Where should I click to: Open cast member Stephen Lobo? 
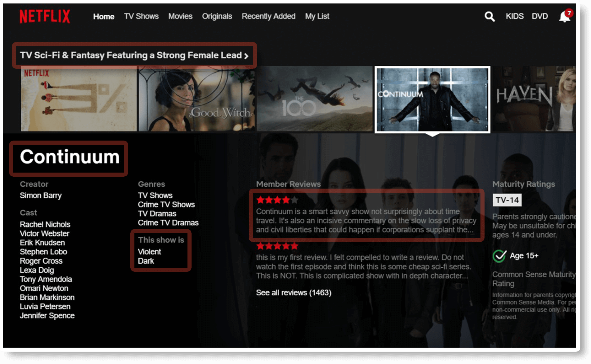tap(43, 252)
